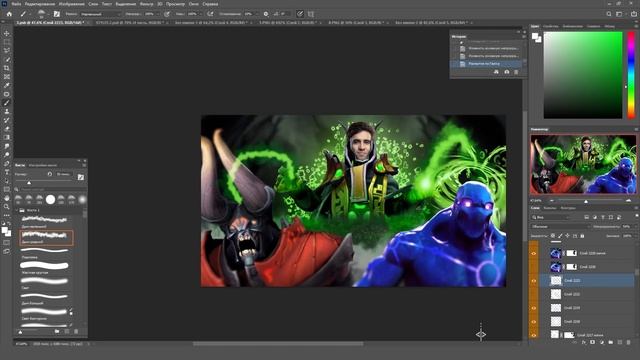Toggle brush settings panel icon in options bar

(57, 14)
